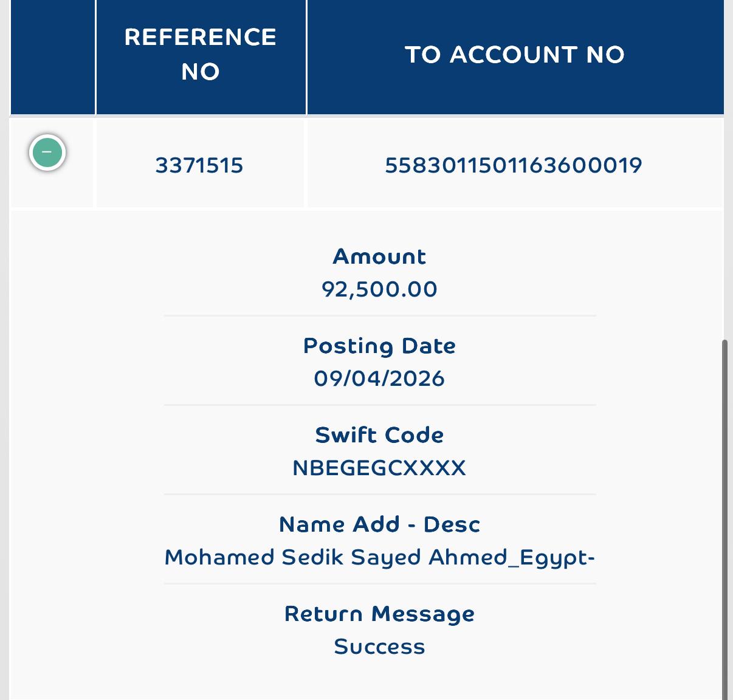
Task: Click the scrollbar track above the thumb
Action: [x=724, y=170]
